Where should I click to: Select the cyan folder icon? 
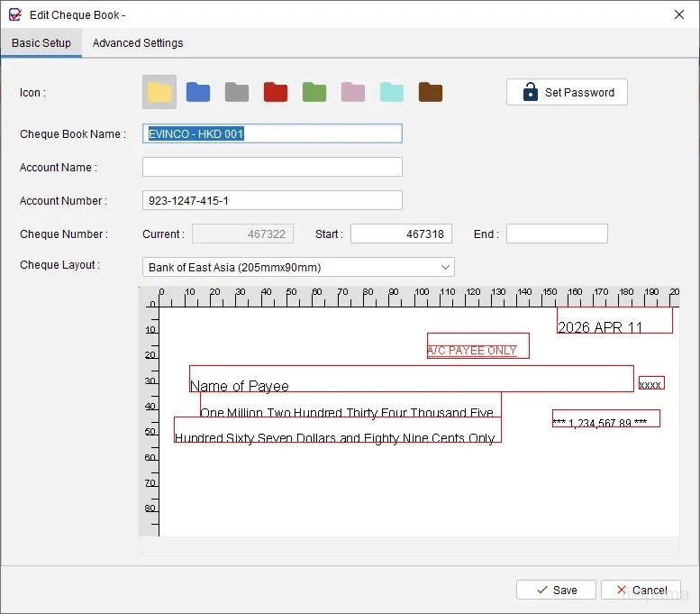[392, 92]
